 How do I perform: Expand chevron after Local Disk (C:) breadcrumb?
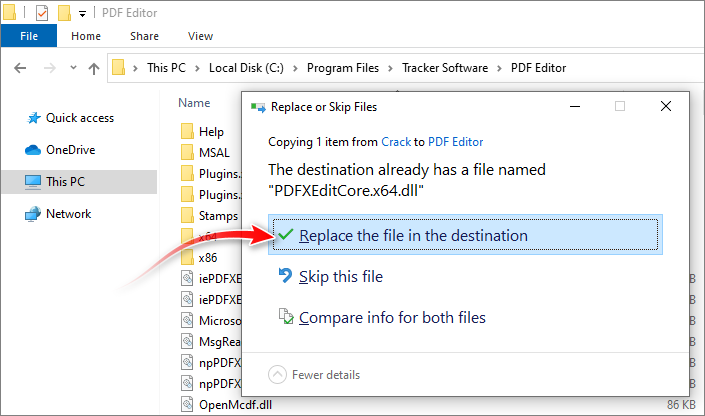pos(295,68)
